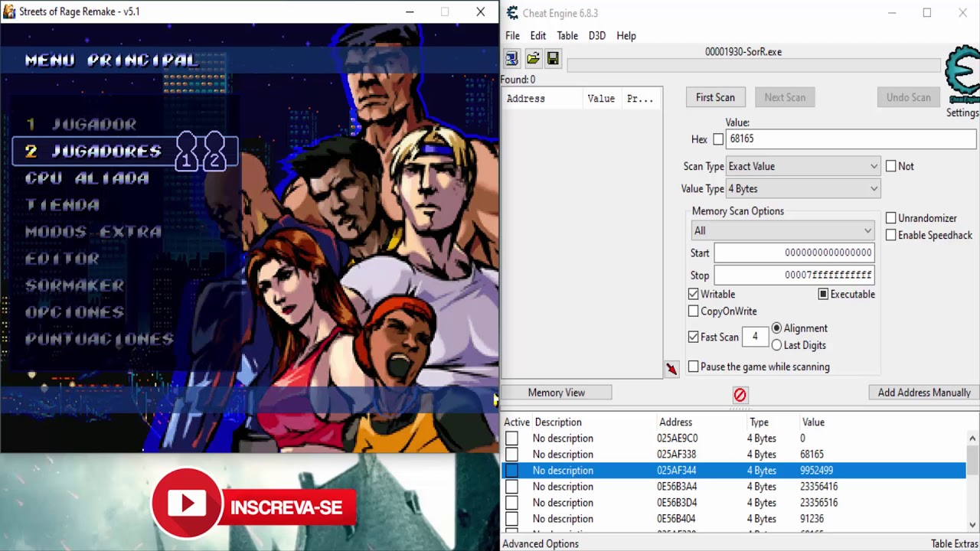Toggle Active checkbox for address 025AF338

click(511, 455)
